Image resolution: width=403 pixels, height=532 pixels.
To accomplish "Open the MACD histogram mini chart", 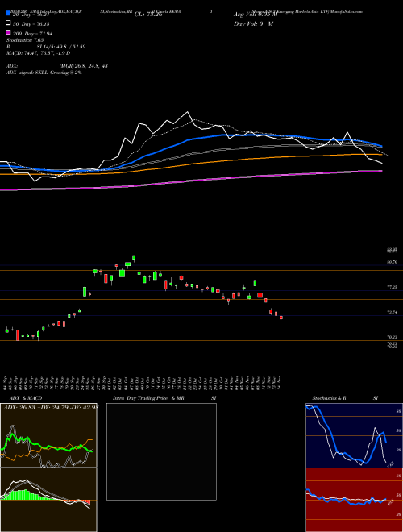I will 48,500.
